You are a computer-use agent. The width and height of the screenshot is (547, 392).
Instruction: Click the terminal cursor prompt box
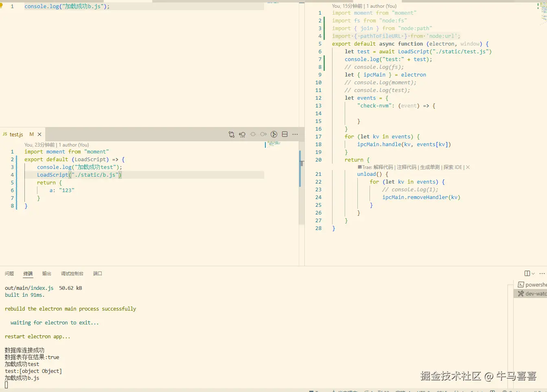pos(7,385)
